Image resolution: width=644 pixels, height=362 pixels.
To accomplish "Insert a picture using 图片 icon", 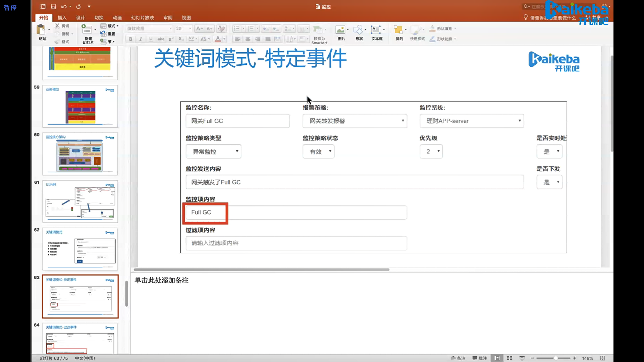I will [x=340, y=30].
